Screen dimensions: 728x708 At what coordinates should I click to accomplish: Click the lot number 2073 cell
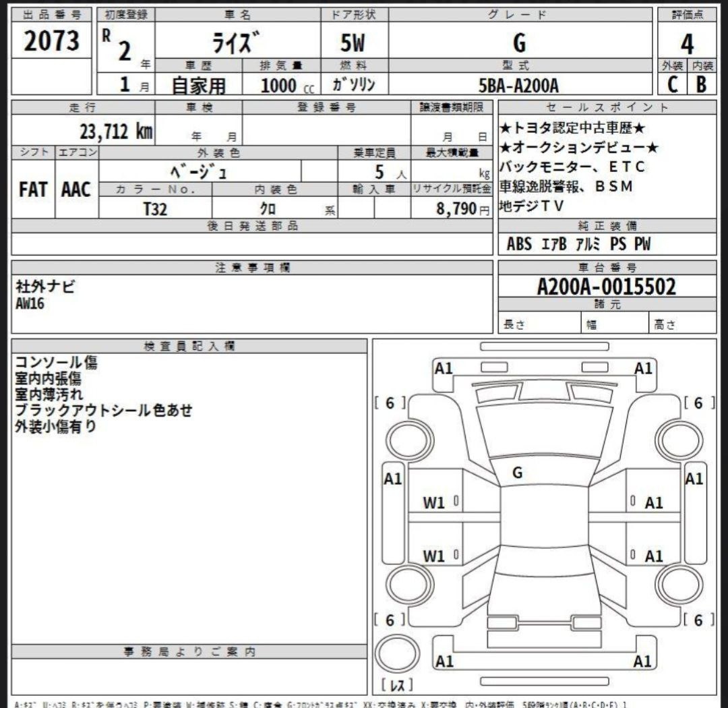(51, 40)
